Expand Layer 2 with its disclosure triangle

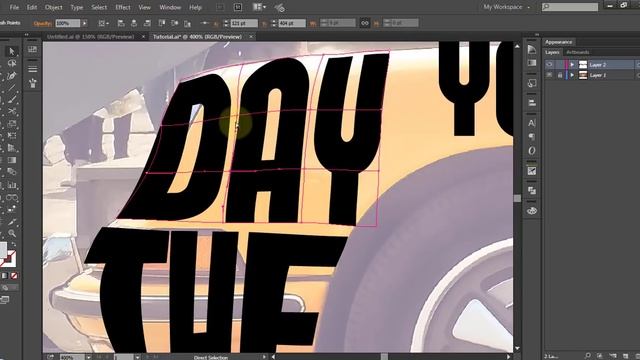point(572,64)
